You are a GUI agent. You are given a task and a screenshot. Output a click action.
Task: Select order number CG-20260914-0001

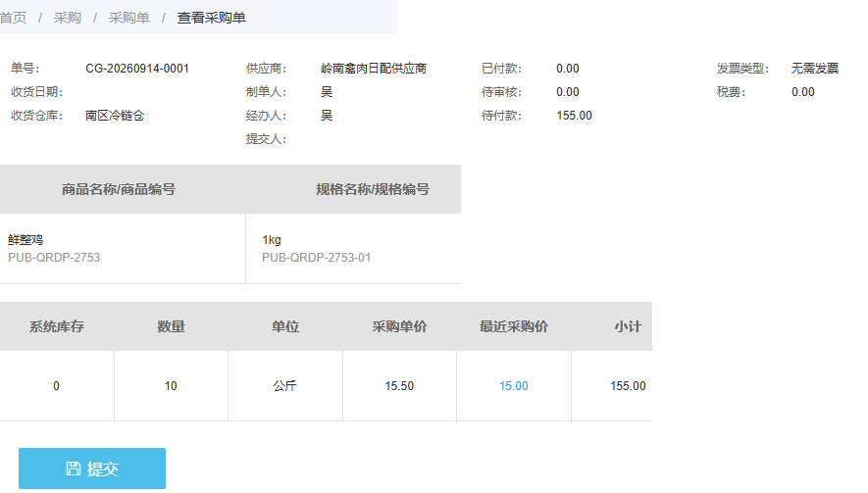[x=137, y=69]
